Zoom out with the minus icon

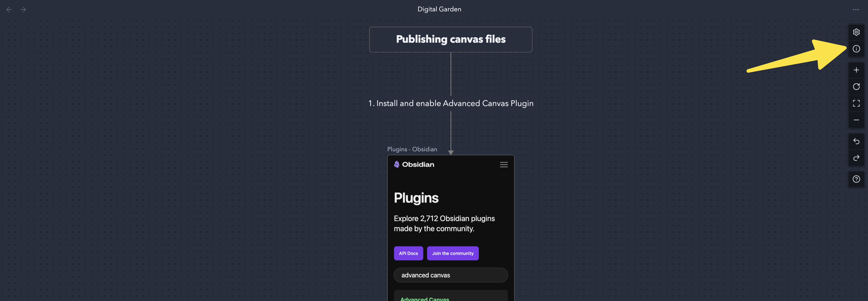[x=856, y=120]
